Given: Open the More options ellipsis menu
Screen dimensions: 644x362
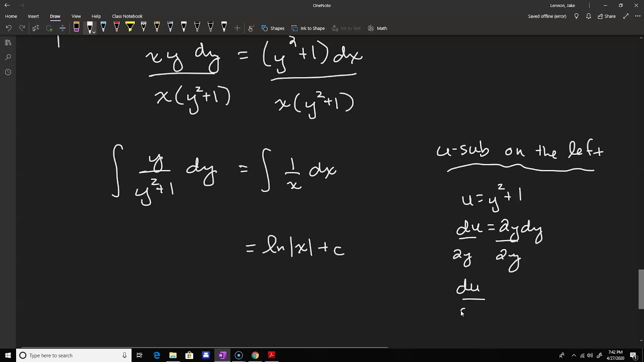Looking at the screenshot, I should click(636, 16).
